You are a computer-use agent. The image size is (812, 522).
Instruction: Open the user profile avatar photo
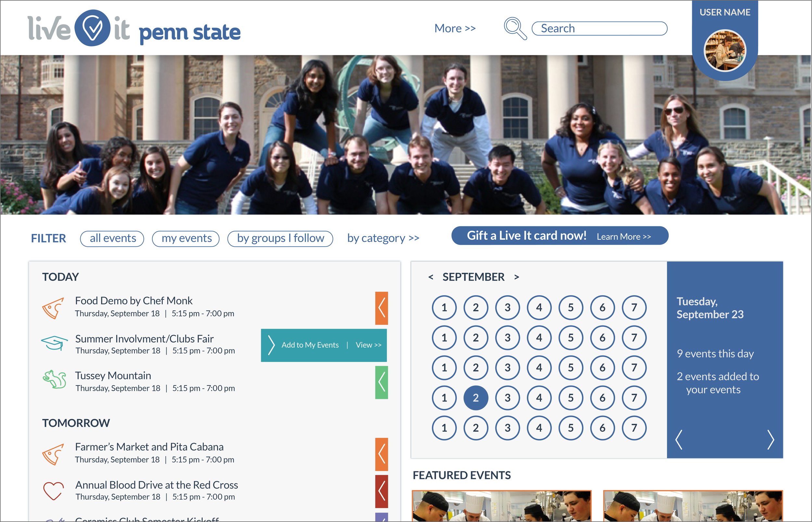725,50
